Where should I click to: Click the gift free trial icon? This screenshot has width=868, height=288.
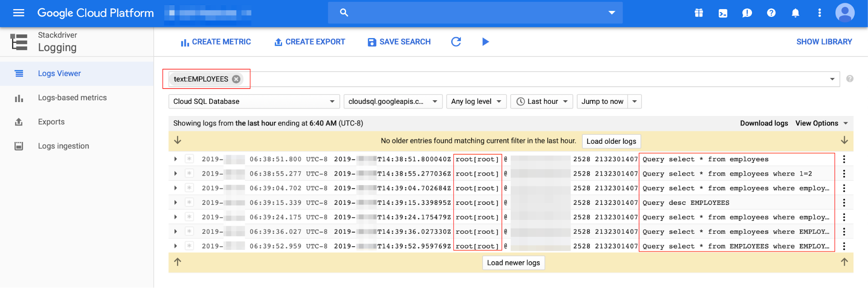point(699,13)
